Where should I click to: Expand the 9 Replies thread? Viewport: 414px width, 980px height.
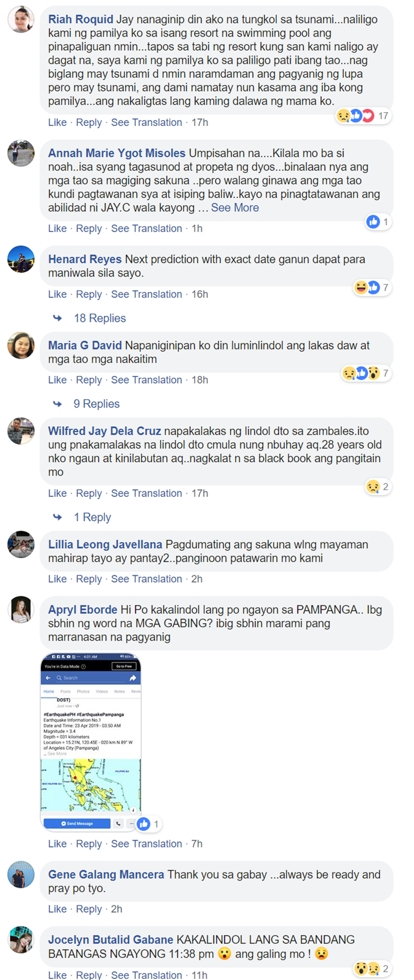[x=97, y=404]
